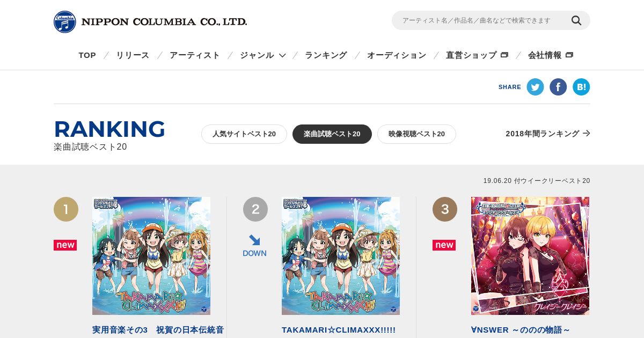Open ∀NSWER ～ののの物語～ link
This screenshot has height=338, width=644.
pyautogui.click(x=521, y=330)
